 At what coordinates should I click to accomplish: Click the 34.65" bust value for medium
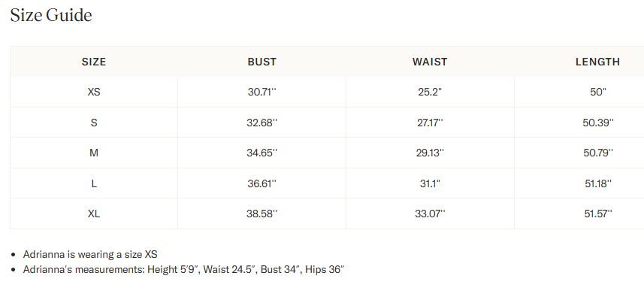(x=262, y=153)
